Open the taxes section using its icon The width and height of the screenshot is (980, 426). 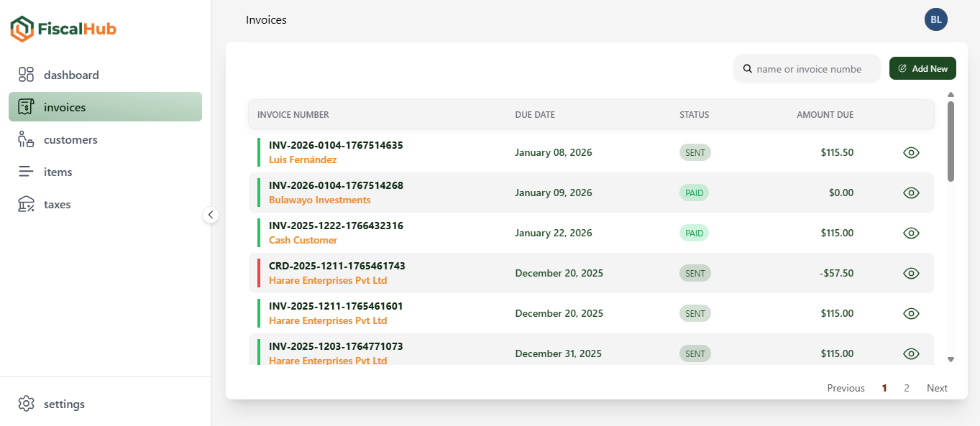click(x=27, y=203)
